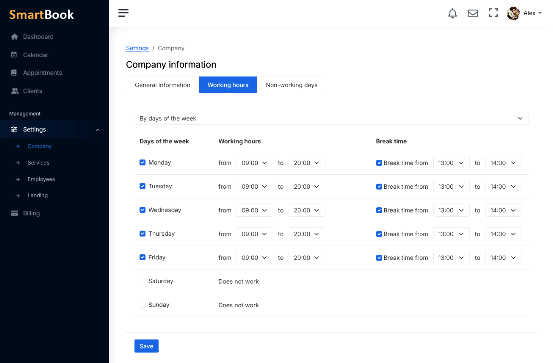
Task: Open Tuesday working hours start time dropdown
Action: [x=254, y=187]
